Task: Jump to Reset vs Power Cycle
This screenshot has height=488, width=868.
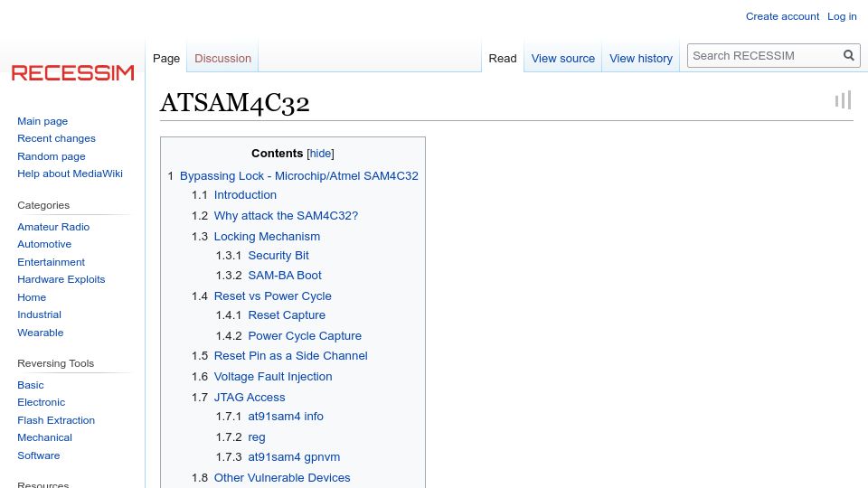Action: point(273,296)
